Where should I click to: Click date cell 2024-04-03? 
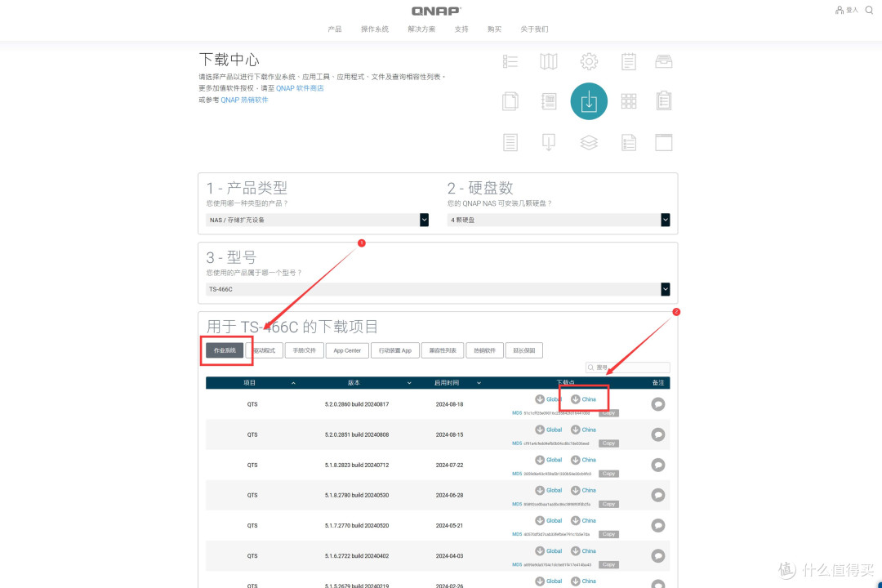449,556
